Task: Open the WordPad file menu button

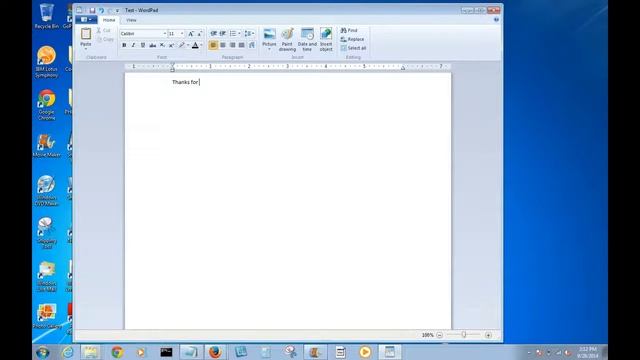Action: point(86,20)
